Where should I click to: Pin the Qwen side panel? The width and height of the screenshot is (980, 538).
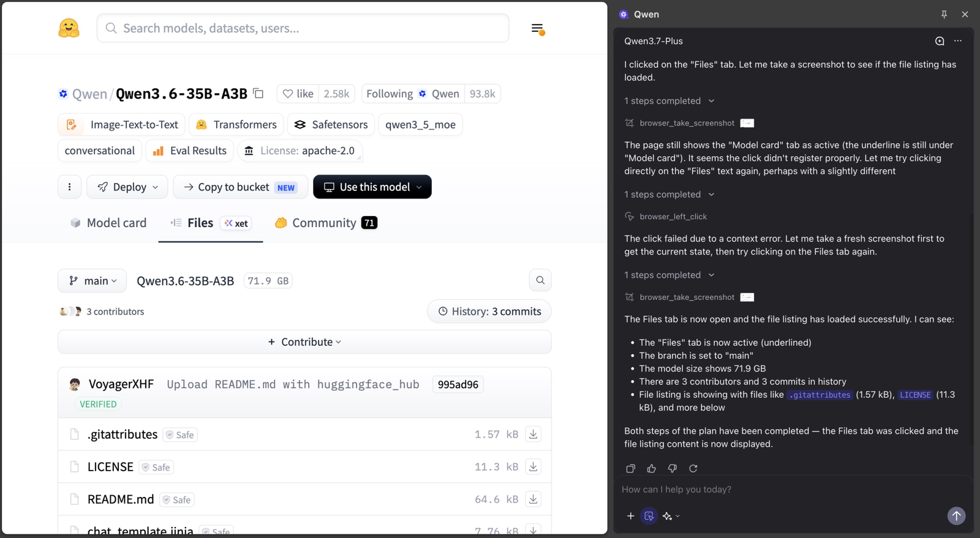(944, 14)
